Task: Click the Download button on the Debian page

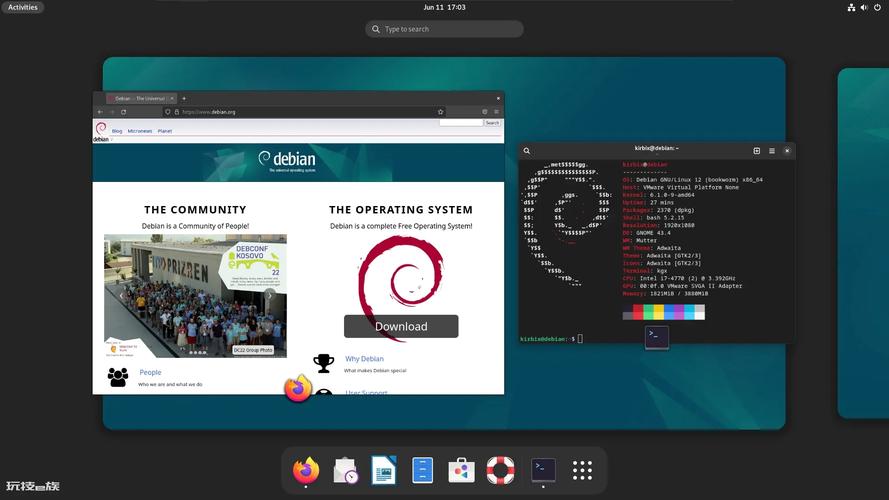Action: click(x=401, y=327)
